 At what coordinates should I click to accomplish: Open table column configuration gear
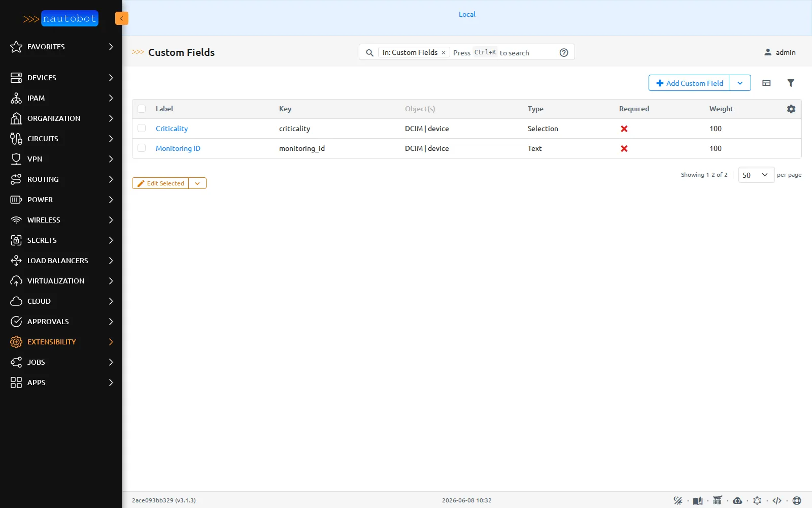[791, 109]
